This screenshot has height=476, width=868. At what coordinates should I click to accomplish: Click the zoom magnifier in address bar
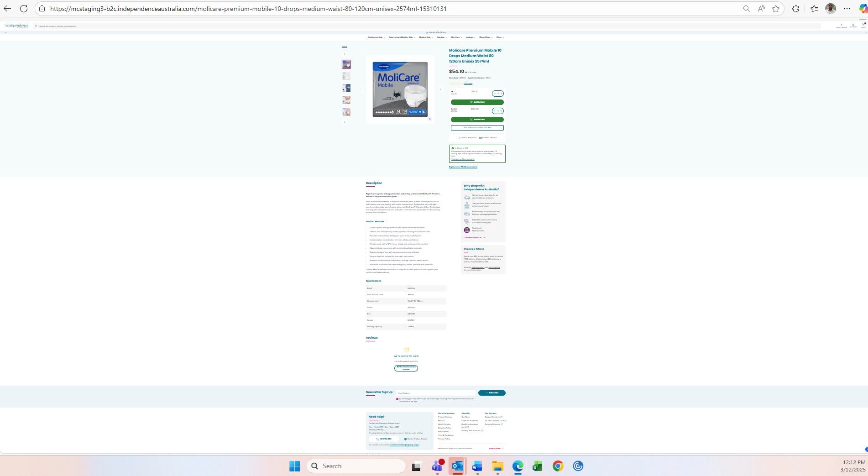click(747, 9)
